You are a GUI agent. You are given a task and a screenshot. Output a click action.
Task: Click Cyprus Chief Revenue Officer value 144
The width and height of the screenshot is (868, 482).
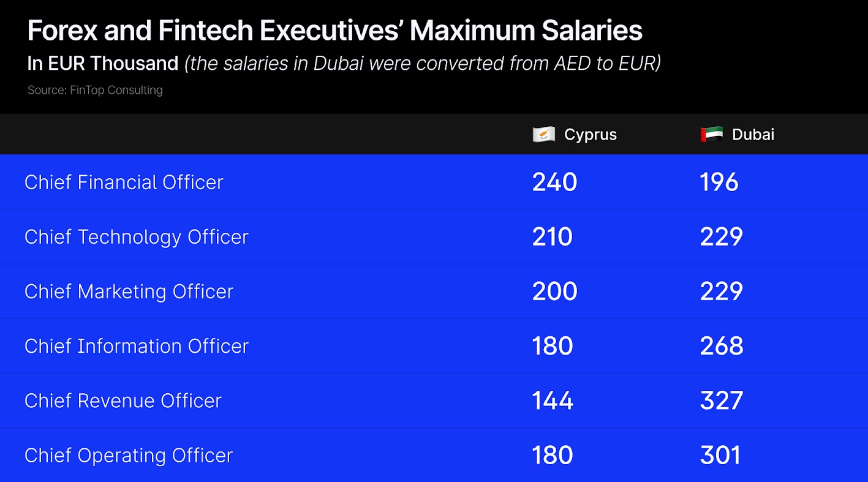coord(553,401)
